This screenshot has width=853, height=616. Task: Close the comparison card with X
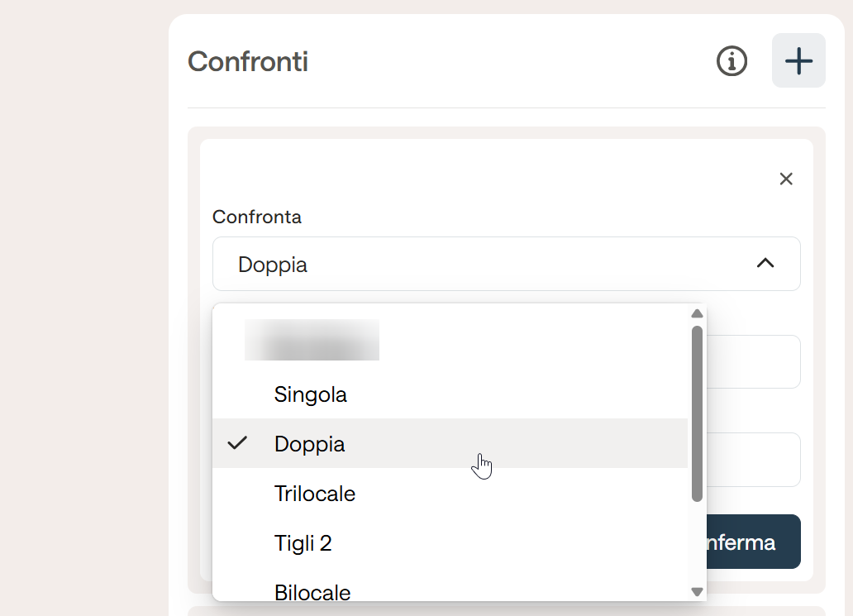tap(786, 179)
